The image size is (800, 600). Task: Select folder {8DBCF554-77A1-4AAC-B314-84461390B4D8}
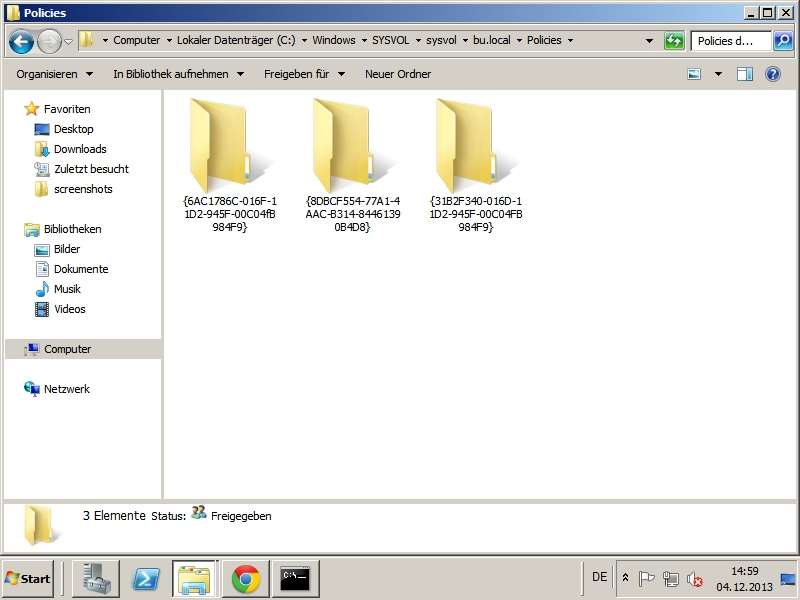pyautogui.click(x=353, y=165)
